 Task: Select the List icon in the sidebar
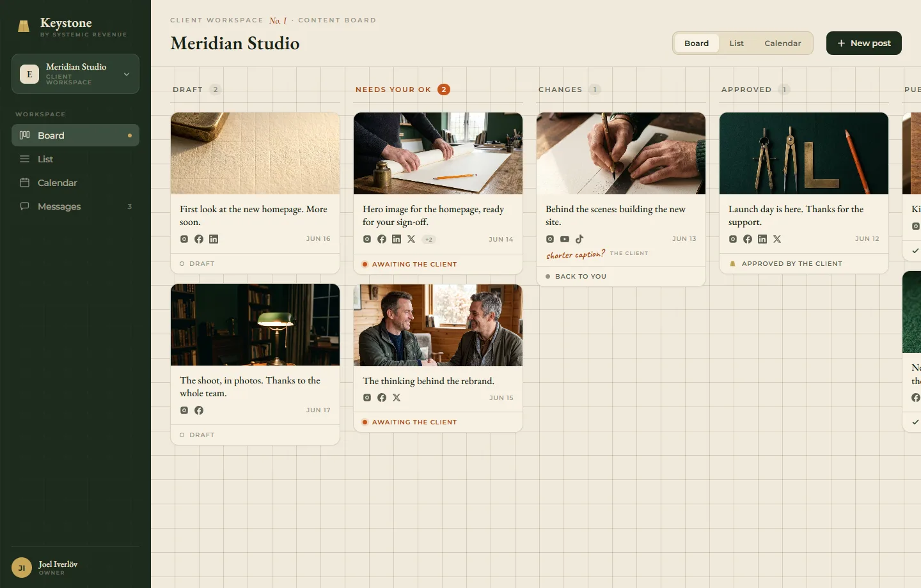click(25, 159)
